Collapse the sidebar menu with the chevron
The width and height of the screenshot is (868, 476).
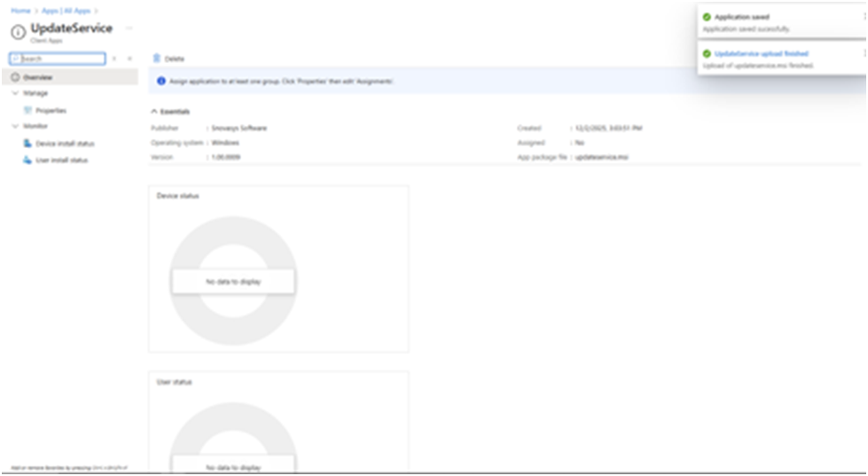[x=130, y=59]
